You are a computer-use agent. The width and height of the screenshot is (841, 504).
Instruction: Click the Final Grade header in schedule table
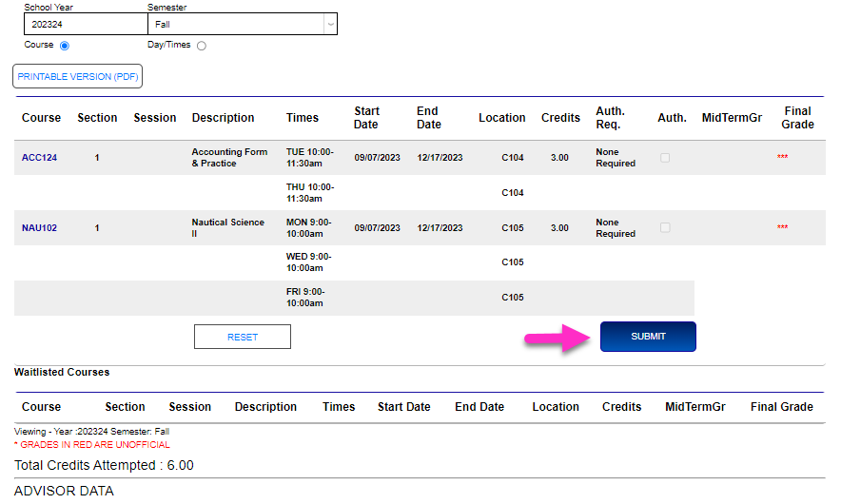point(797,118)
